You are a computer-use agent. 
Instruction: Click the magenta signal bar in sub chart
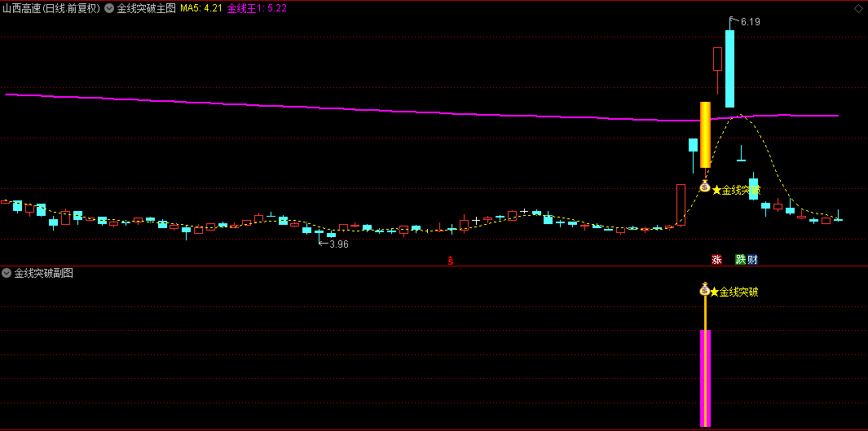click(x=705, y=378)
